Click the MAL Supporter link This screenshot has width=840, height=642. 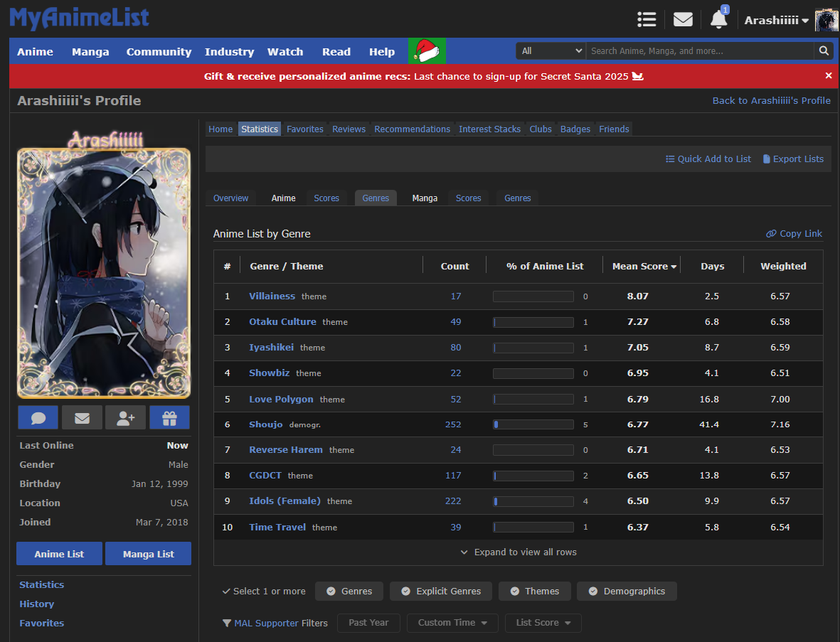266,624
